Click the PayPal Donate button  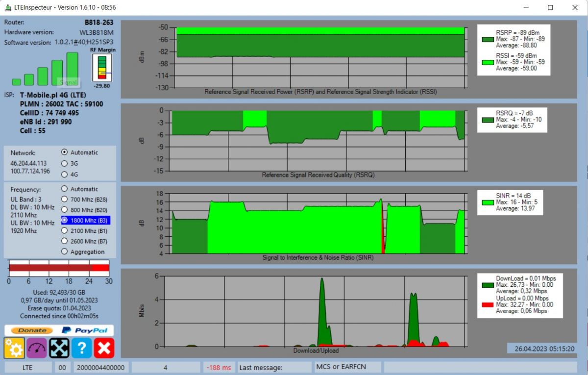click(59, 330)
